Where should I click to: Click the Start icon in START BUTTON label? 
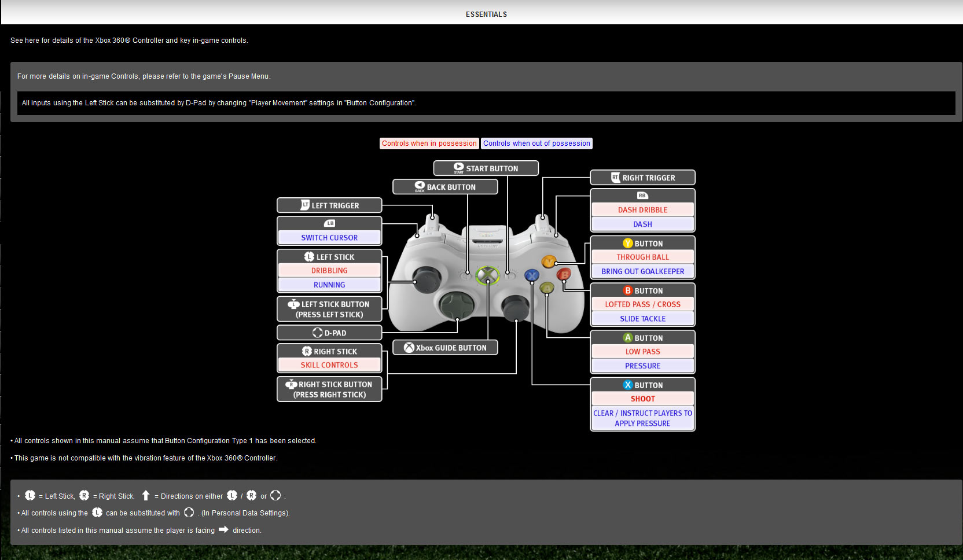[x=458, y=168]
